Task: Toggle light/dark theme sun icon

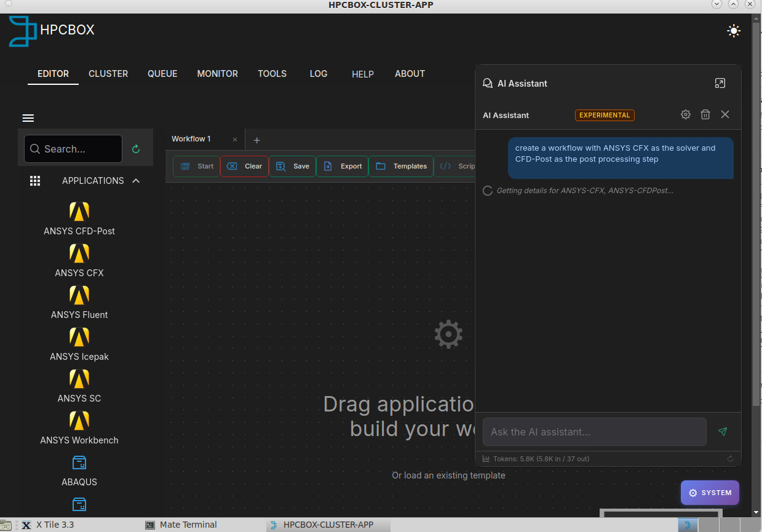Action: 734,31
